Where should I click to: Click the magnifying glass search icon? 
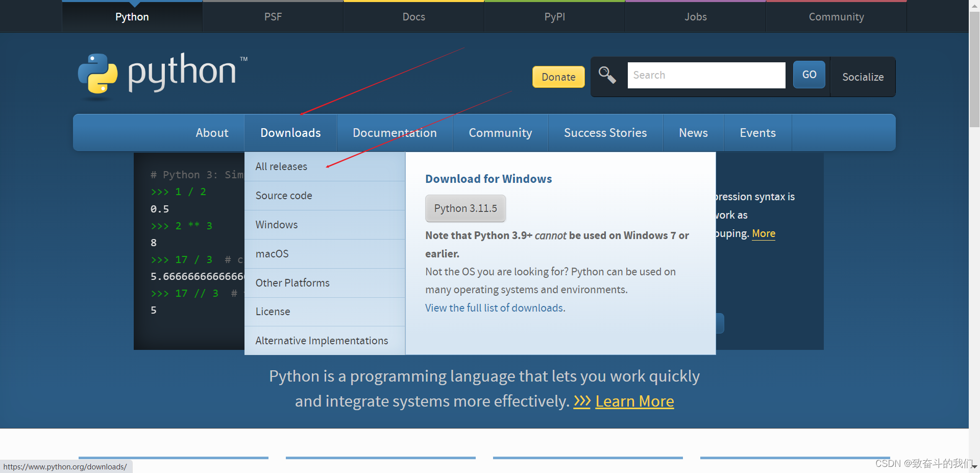607,75
